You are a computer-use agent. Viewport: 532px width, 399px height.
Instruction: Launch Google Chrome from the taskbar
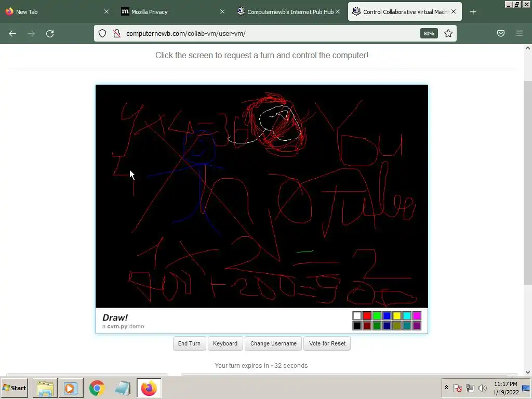tap(97, 388)
